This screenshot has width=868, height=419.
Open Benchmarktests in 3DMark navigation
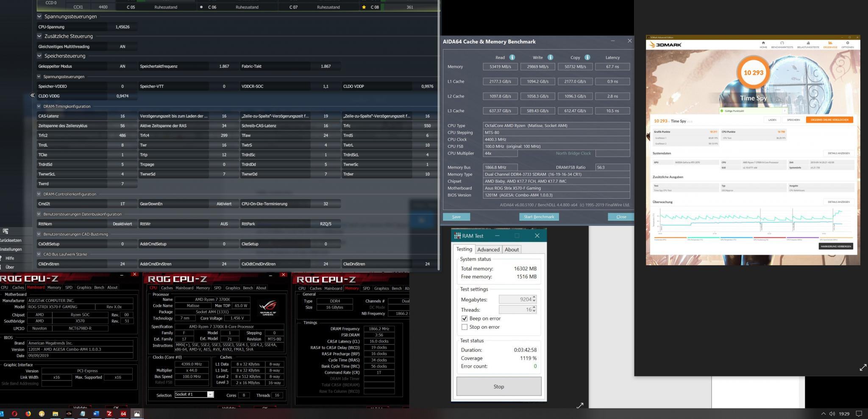pos(782,44)
